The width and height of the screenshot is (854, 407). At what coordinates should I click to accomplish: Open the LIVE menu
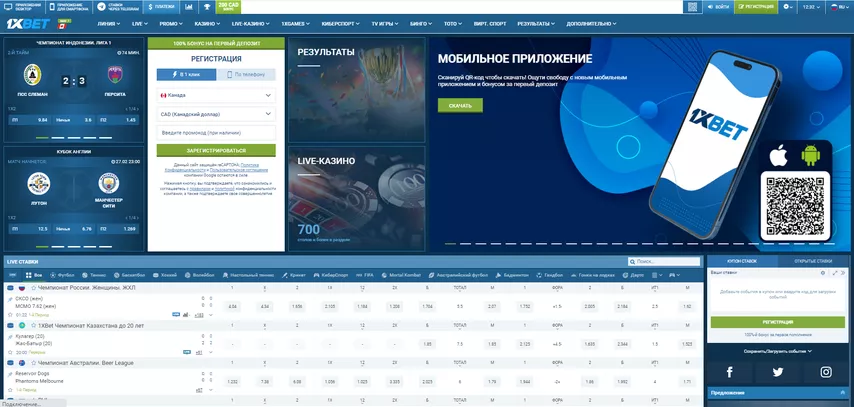click(140, 24)
